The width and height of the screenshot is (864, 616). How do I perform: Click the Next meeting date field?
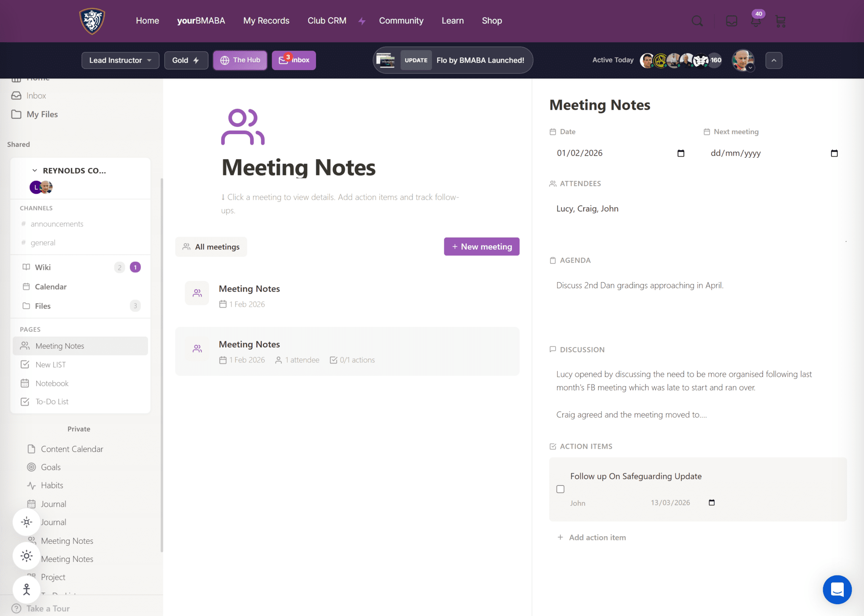(x=735, y=153)
